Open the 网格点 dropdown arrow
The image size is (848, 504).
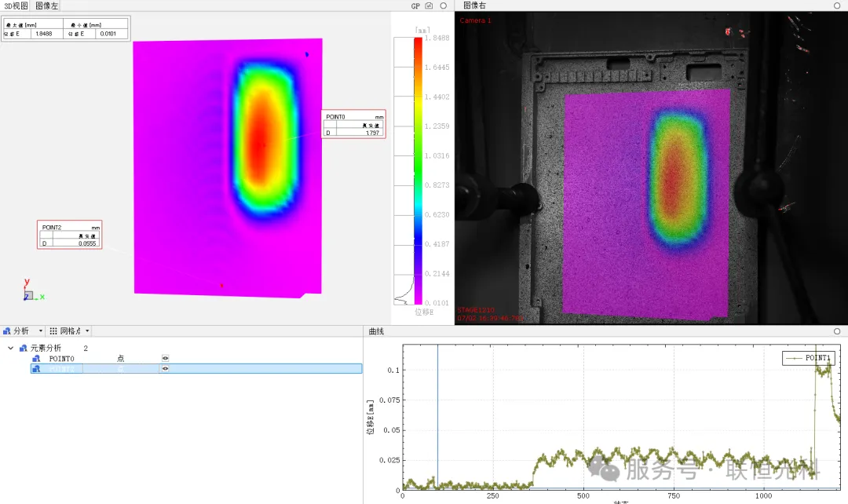click(x=87, y=331)
